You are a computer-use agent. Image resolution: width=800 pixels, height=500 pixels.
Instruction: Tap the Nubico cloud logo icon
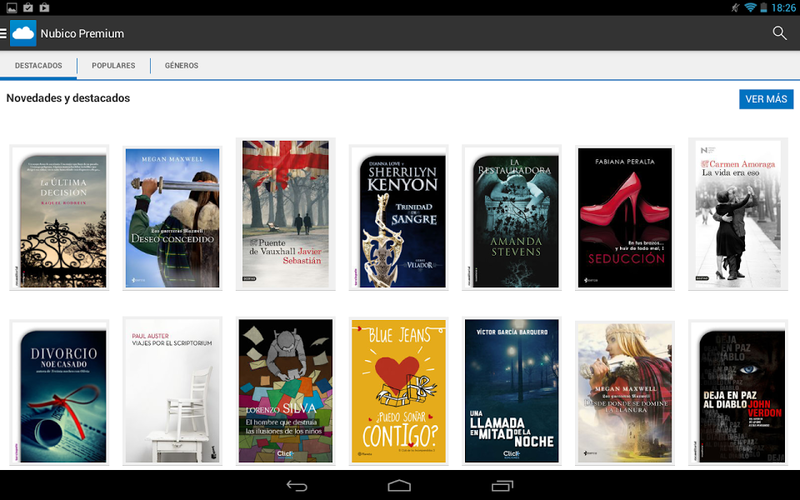[x=23, y=33]
